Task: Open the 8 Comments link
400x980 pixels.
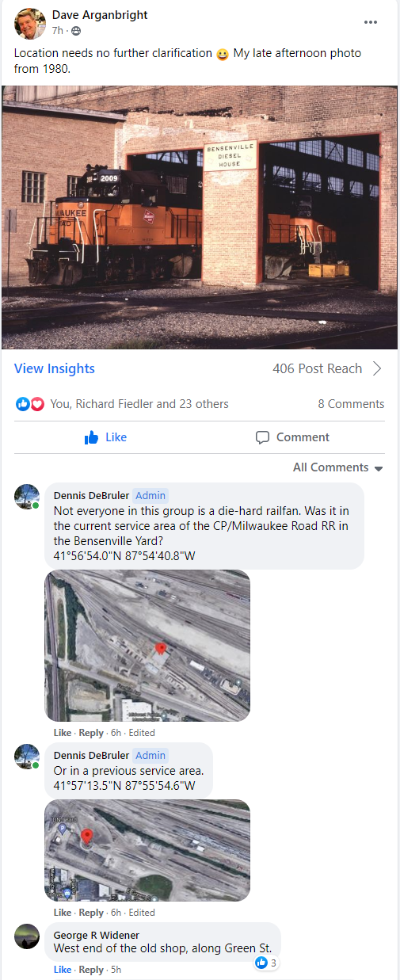Action: point(351,404)
